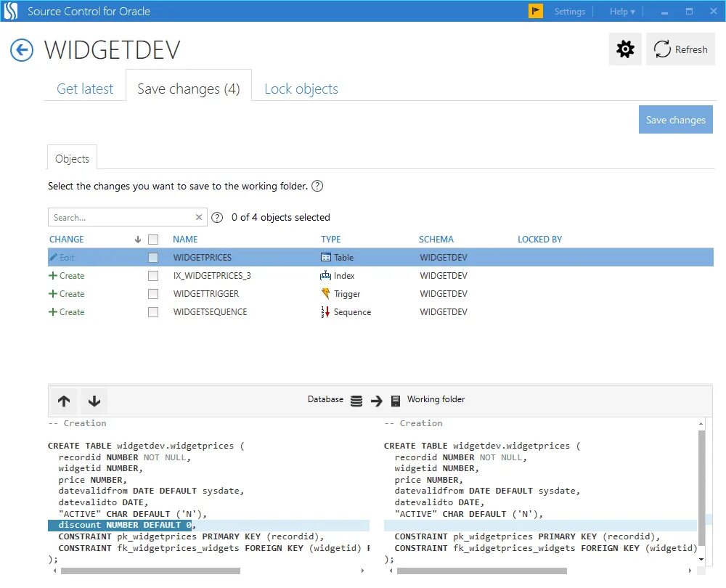Check the IX_WIDGETPRICES_3 row checkbox
The width and height of the screenshot is (726, 588).
coord(153,276)
